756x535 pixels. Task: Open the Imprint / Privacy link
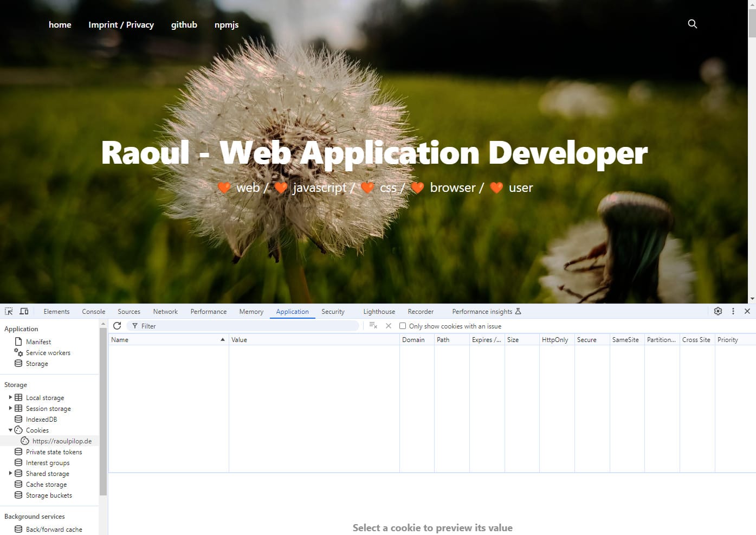[121, 24]
